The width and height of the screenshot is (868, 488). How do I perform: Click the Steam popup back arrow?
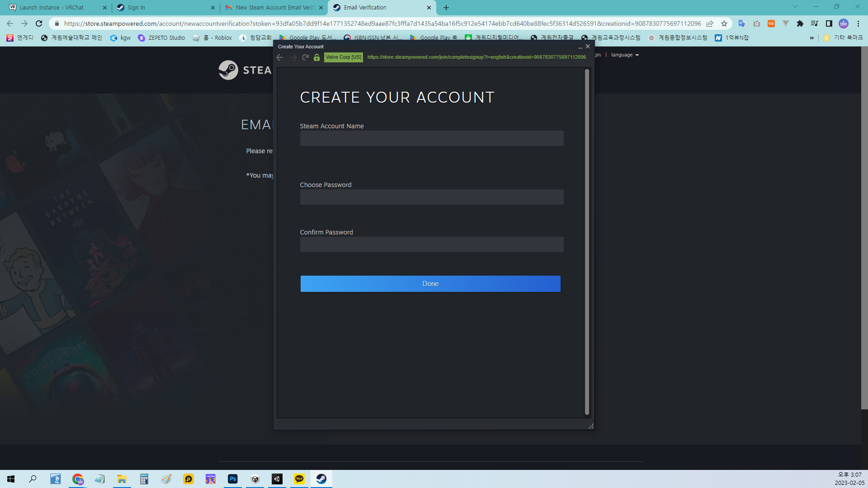280,57
